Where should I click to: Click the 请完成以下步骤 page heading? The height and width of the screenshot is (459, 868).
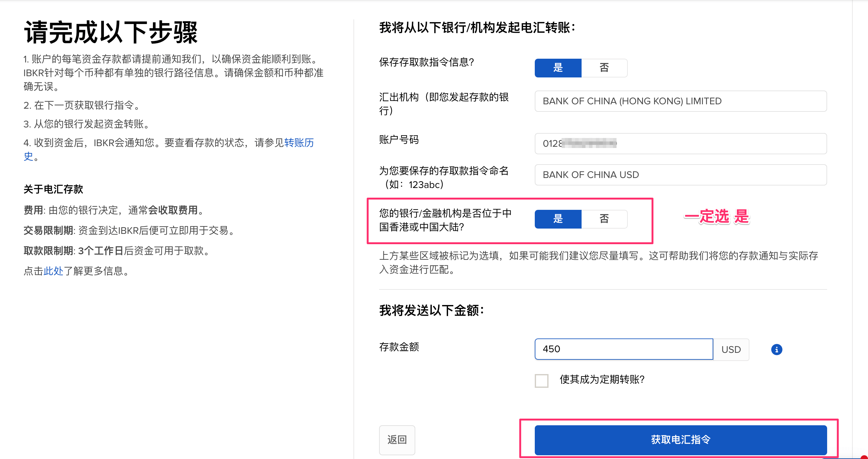click(x=110, y=32)
